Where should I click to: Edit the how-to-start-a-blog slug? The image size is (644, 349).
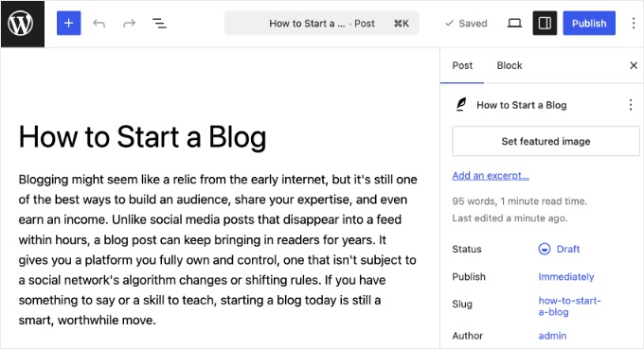click(x=569, y=305)
